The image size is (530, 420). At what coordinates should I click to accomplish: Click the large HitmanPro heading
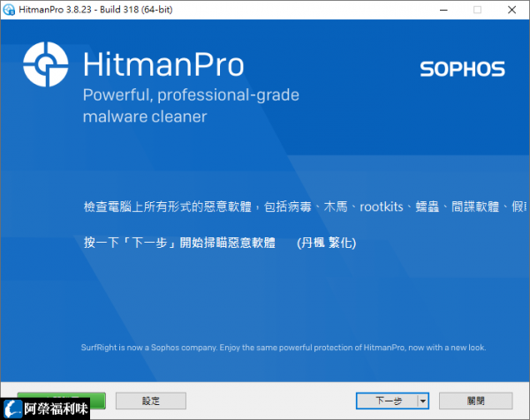(163, 64)
